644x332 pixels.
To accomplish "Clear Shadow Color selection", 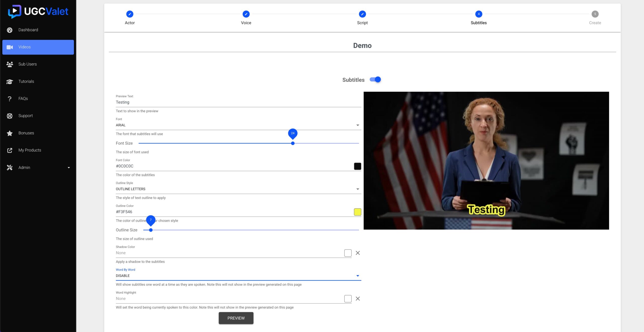I will 357,253.
